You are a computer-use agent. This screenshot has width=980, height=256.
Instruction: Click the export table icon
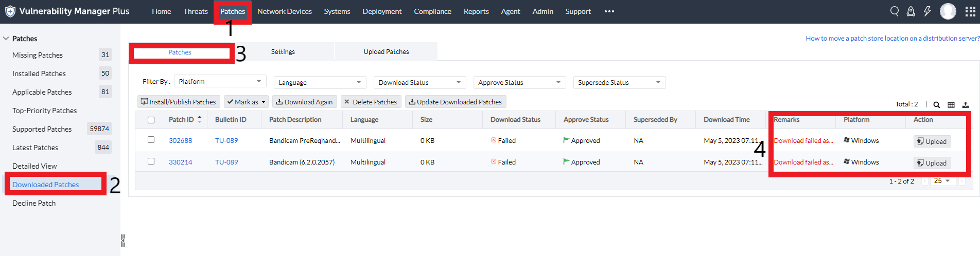pos(966,105)
